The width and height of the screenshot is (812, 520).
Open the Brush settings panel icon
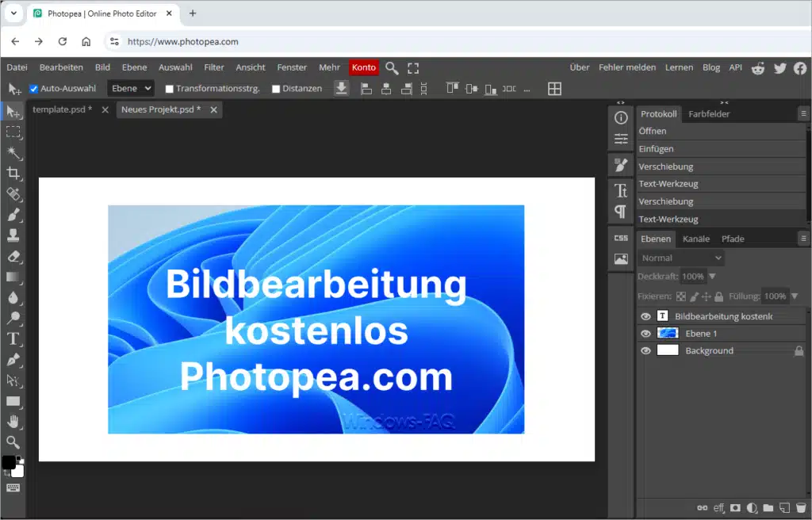click(x=621, y=164)
